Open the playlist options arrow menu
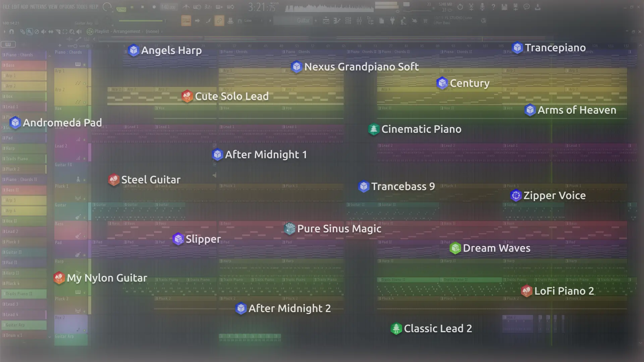Viewport: 644px width, 362px height. (4, 32)
